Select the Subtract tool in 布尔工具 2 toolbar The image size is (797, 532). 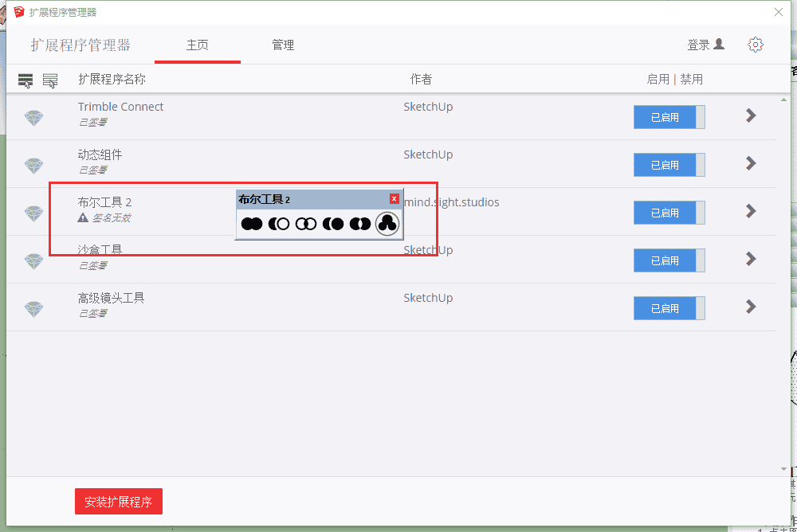click(x=278, y=224)
